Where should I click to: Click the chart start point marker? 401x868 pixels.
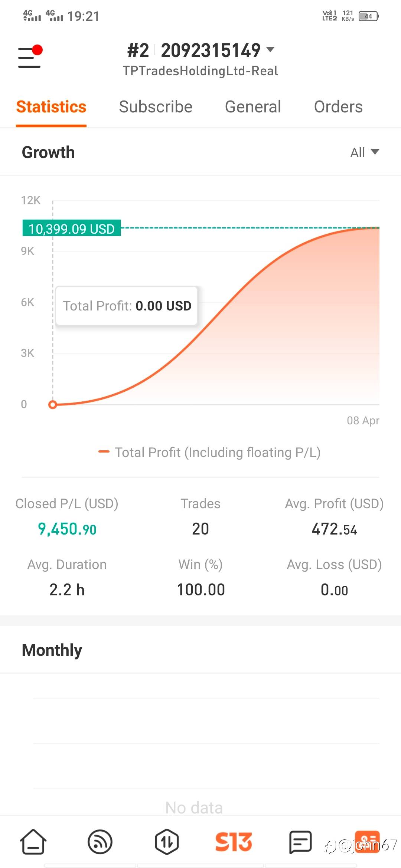pos(53,405)
